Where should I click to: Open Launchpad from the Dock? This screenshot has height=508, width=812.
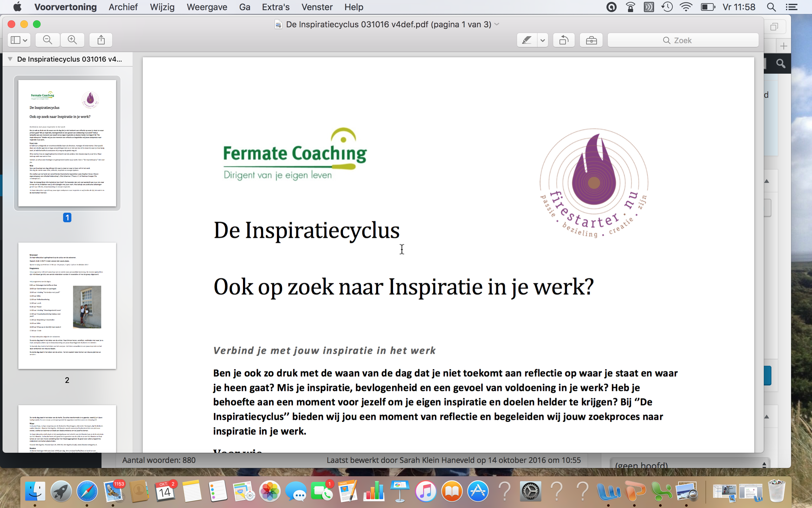61,491
